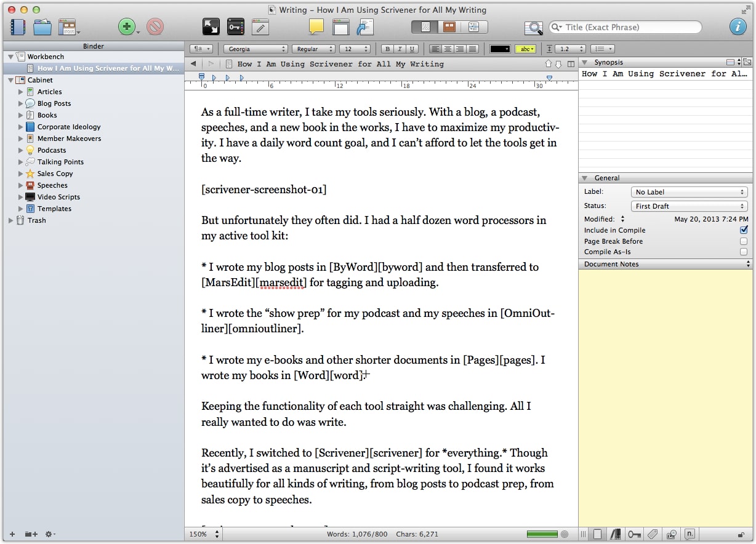Open the Status dropdown showing First Draft
The height and width of the screenshot is (544, 756).
689,206
